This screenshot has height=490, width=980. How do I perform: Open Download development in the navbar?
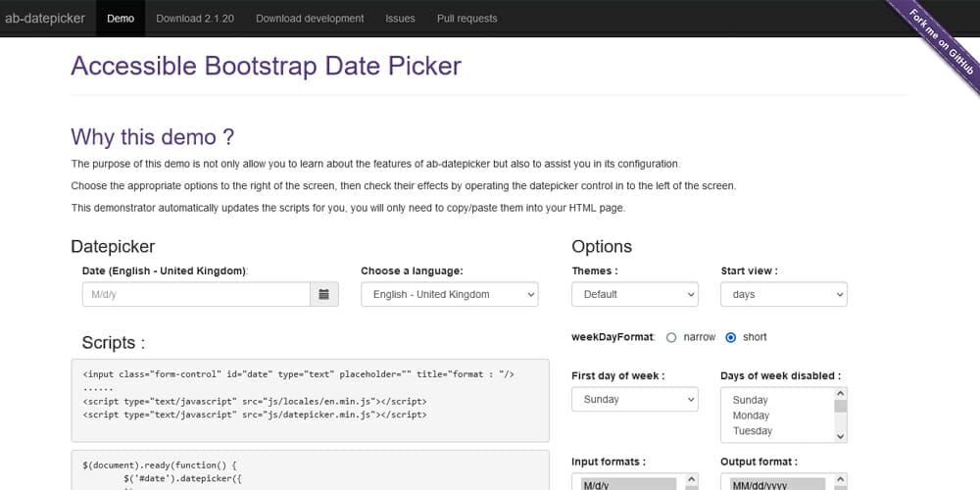coord(310,18)
